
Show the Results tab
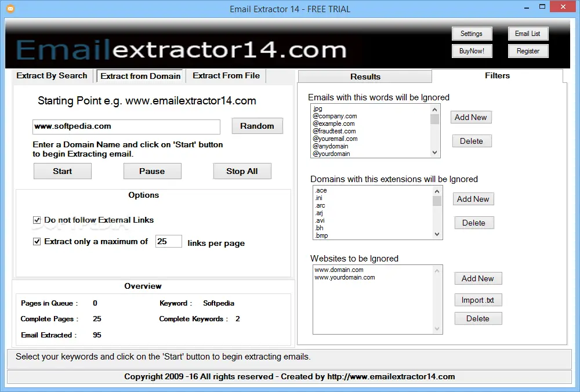365,77
